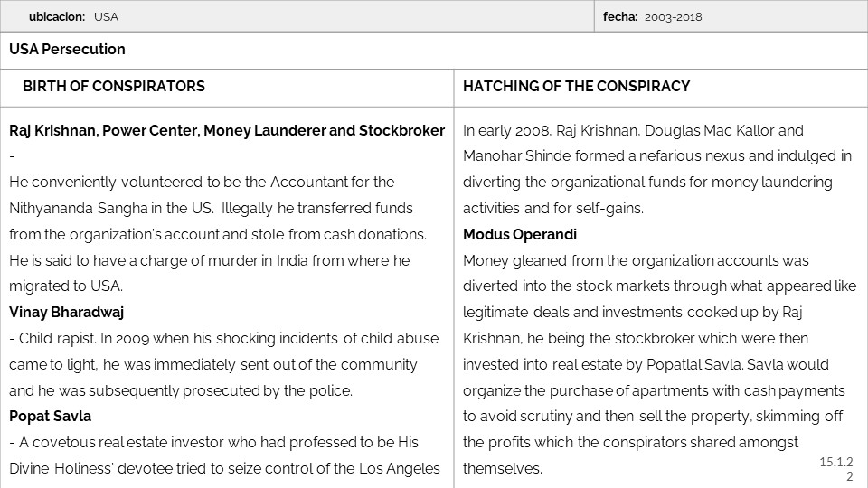Click the line 'migrated to USA.'
The width and height of the screenshot is (868, 488).
pos(66,286)
